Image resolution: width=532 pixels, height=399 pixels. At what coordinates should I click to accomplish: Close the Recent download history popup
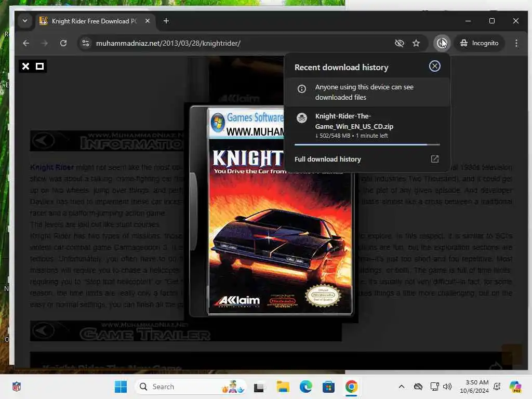tap(435, 66)
